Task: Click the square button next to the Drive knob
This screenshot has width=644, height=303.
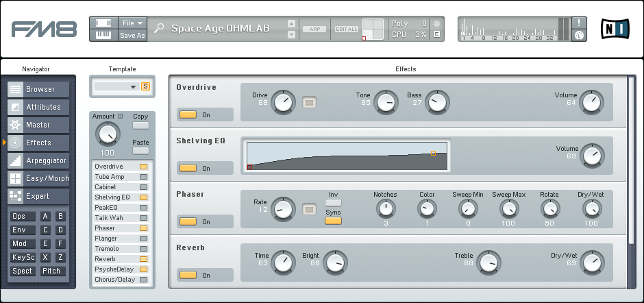Action: tap(309, 102)
